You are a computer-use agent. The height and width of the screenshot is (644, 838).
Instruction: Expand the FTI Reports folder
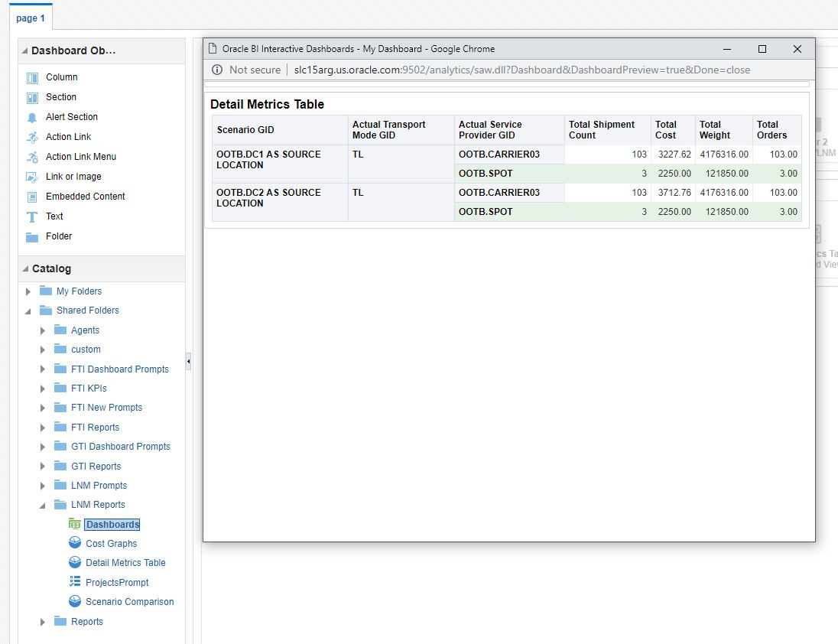tap(43, 428)
